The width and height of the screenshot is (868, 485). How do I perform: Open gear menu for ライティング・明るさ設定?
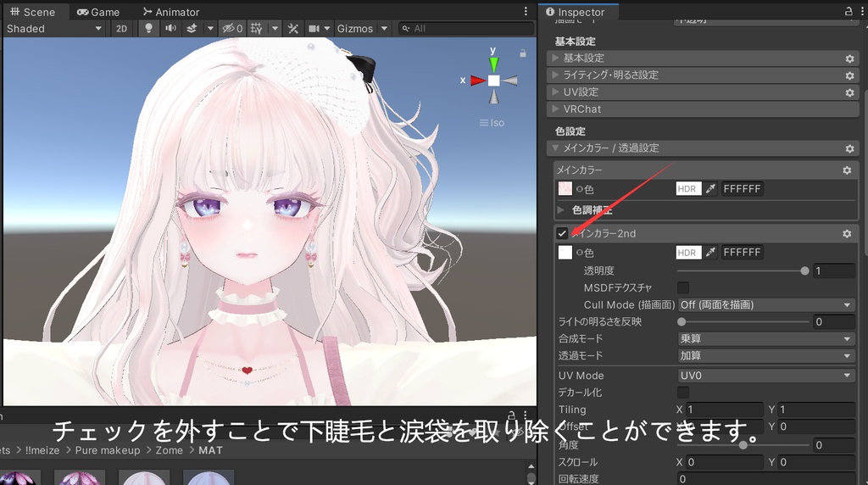pos(849,75)
